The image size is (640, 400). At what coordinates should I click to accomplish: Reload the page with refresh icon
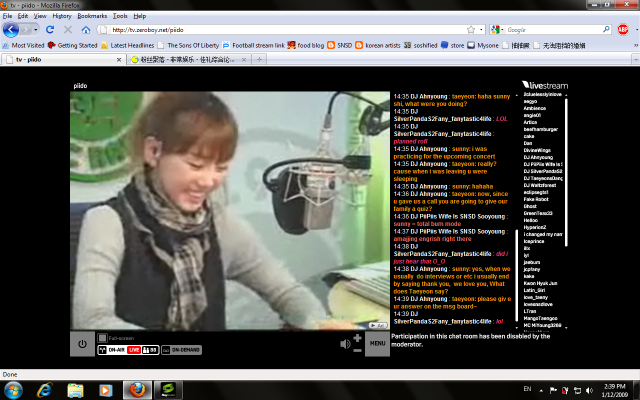pos(51,30)
